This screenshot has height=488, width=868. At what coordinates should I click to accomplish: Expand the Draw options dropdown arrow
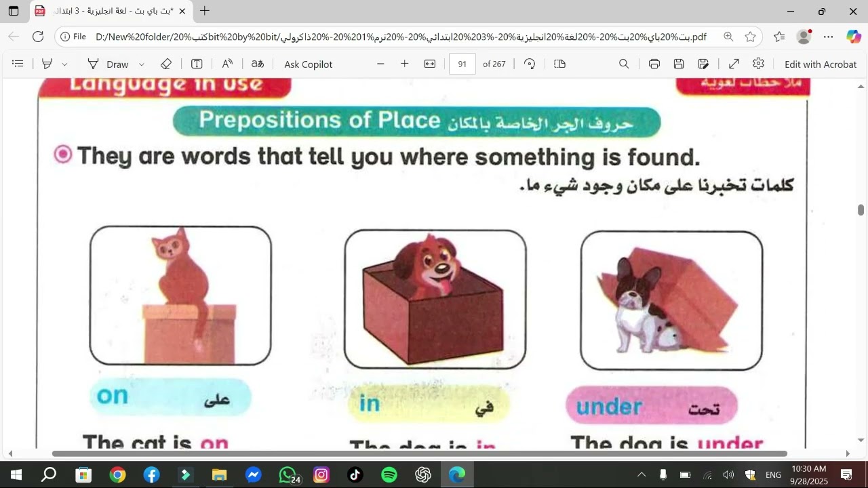click(142, 64)
